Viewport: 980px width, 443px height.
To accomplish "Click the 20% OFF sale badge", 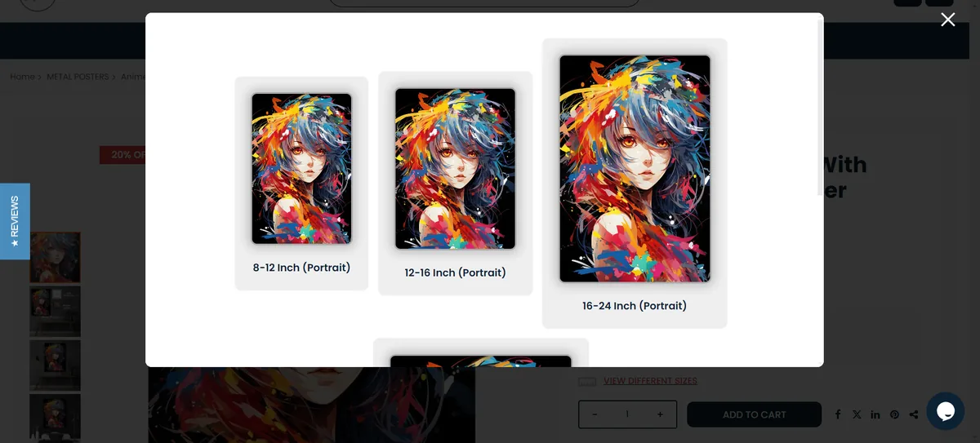I will [x=122, y=154].
